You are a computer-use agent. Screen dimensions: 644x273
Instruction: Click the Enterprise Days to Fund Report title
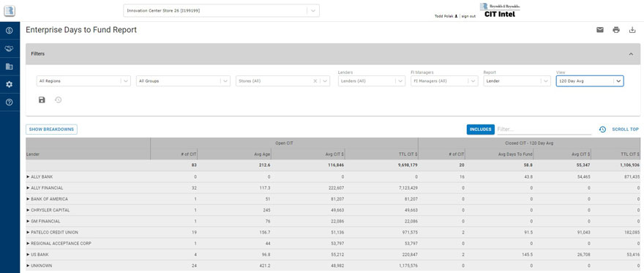81,30
